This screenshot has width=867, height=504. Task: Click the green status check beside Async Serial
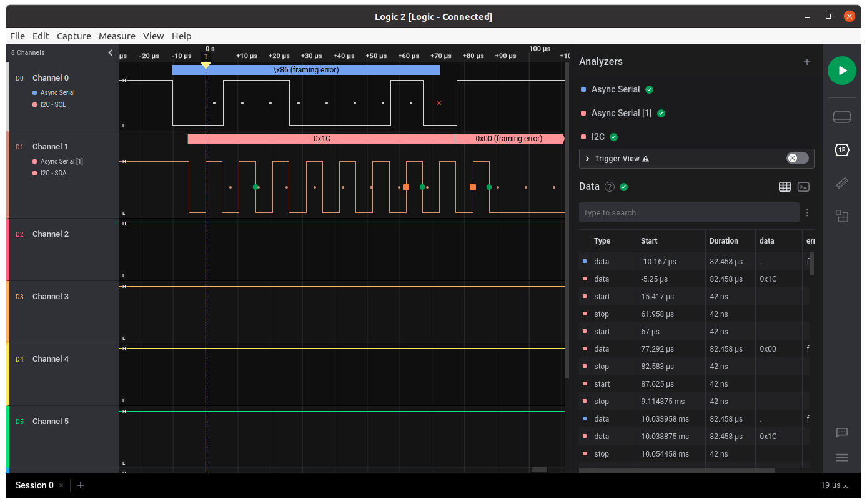click(649, 89)
